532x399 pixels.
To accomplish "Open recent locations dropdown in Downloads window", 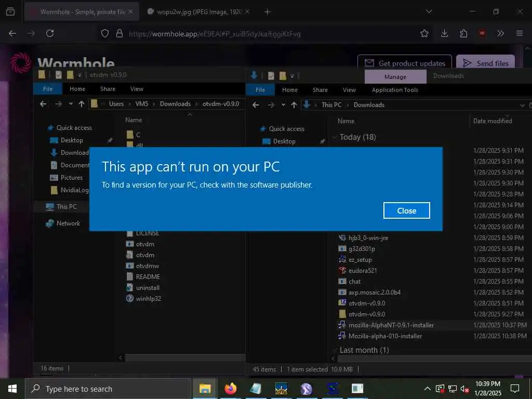I will pos(283,105).
